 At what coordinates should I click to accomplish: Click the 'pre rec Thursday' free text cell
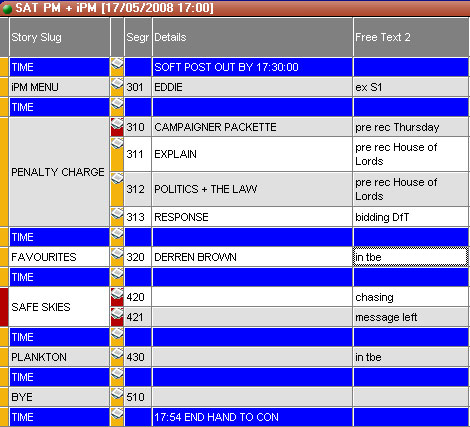tap(411, 127)
